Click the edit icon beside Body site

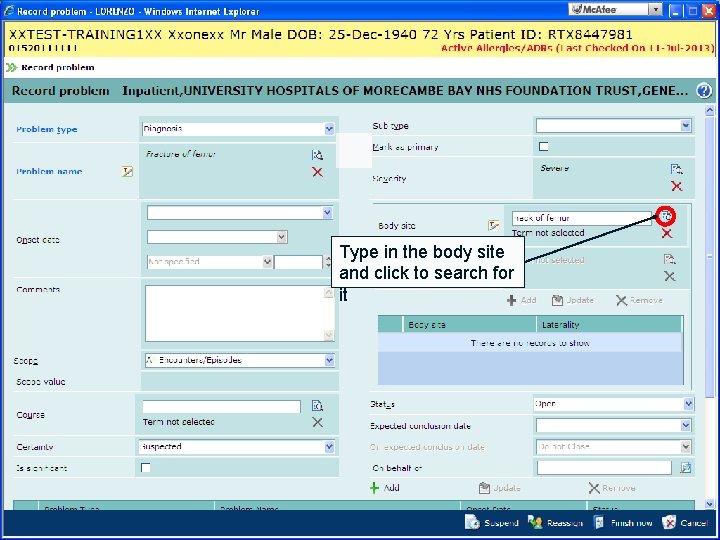(494, 225)
